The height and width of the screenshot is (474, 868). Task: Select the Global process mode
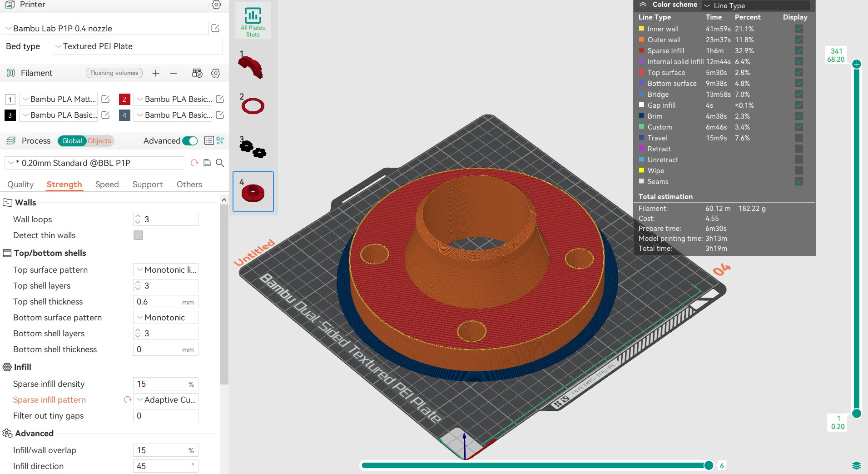click(x=72, y=141)
